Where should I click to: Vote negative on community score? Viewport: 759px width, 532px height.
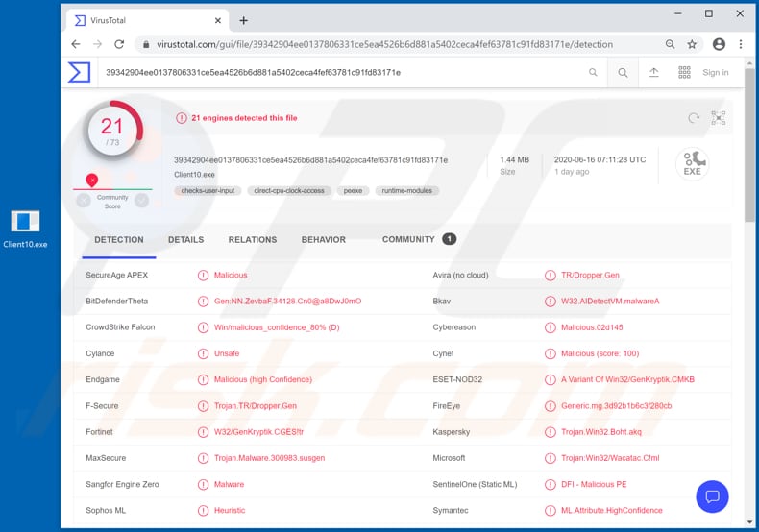click(x=84, y=201)
